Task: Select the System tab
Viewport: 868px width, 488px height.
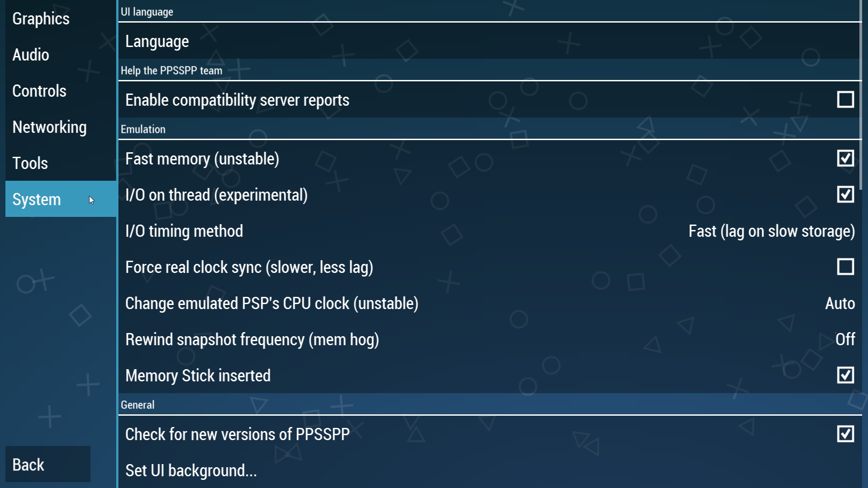Action: pyautogui.click(x=61, y=199)
